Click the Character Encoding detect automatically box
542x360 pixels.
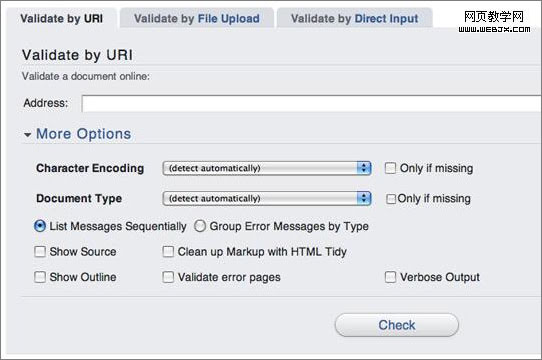click(x=267, y=168)
